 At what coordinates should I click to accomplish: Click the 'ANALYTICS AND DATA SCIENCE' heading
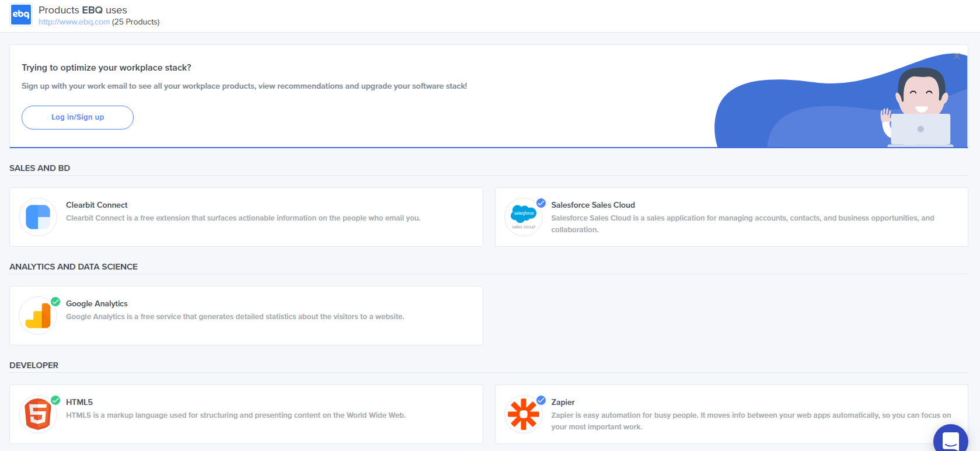click(x=74, y=267)
